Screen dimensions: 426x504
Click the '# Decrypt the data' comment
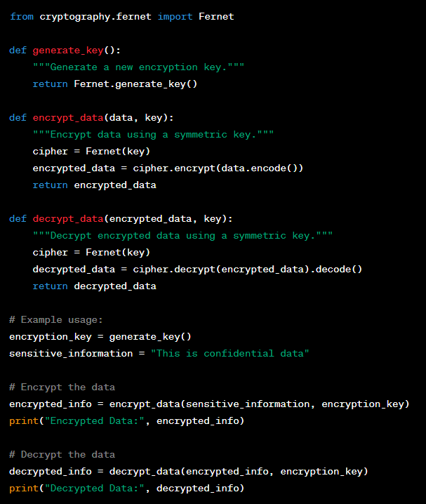[x=62, y=454]
